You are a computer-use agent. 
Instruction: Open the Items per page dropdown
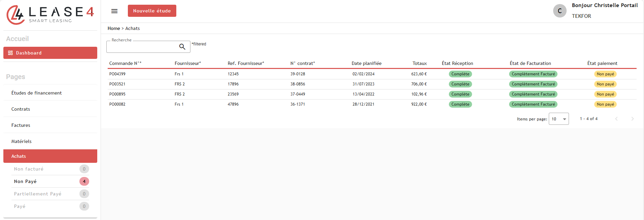tap(559, 119)
